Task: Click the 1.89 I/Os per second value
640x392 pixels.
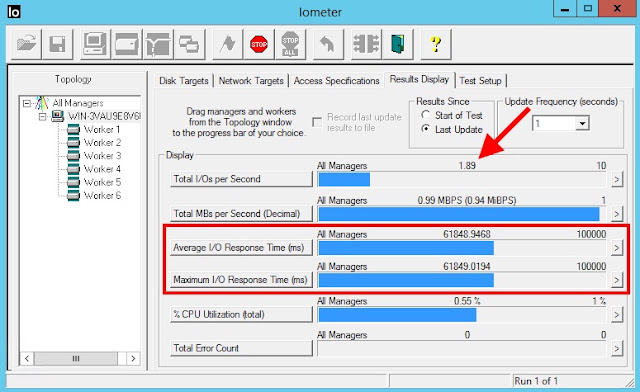Action: pos(467,165)
